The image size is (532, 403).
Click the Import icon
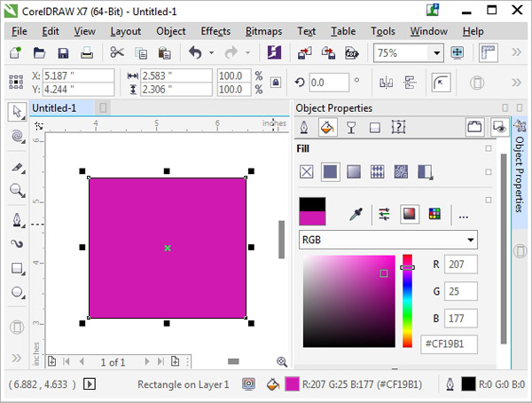tap(305, 53)
